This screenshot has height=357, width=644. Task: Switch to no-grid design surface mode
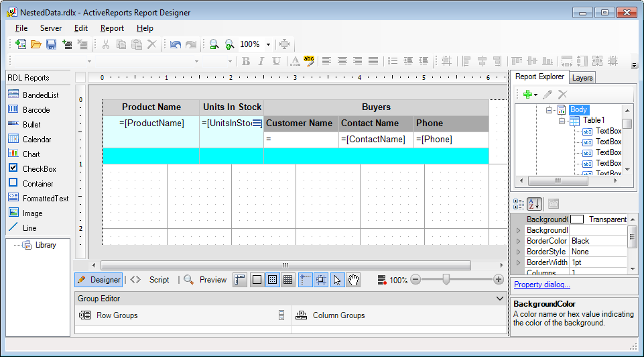pyautogui.click(x=257, y=280)
